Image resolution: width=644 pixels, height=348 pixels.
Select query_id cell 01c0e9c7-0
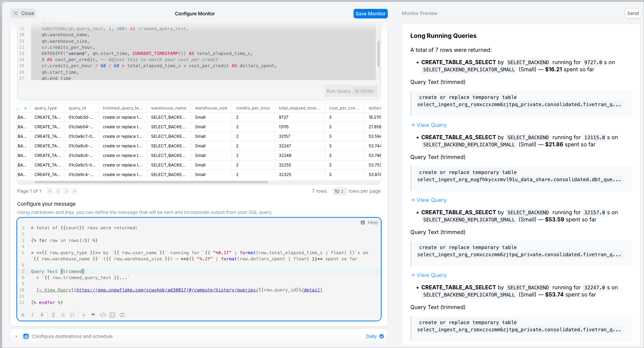pos(81,136)
